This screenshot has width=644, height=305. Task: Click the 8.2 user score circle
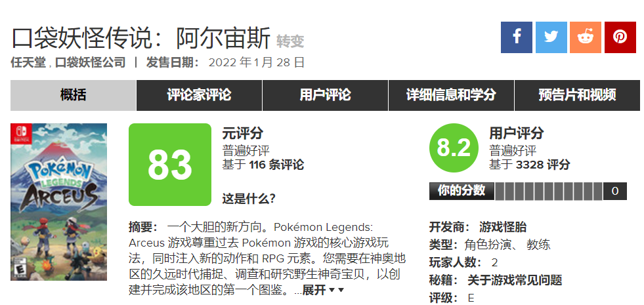point(454,148)
